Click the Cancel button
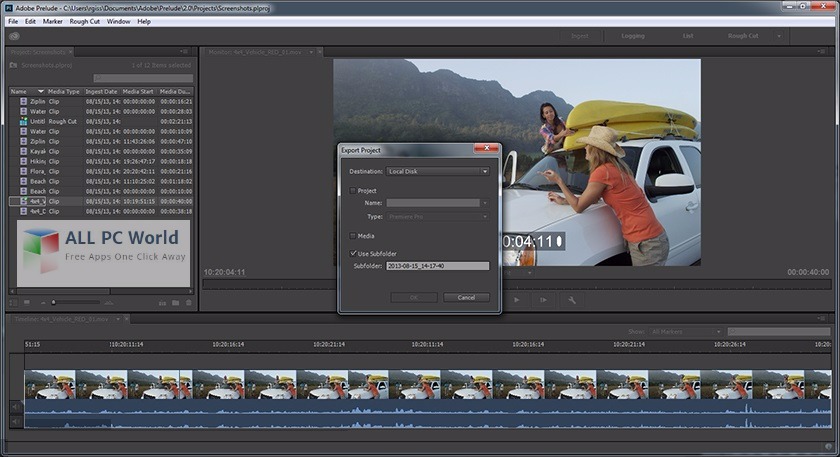 [465, 297]
